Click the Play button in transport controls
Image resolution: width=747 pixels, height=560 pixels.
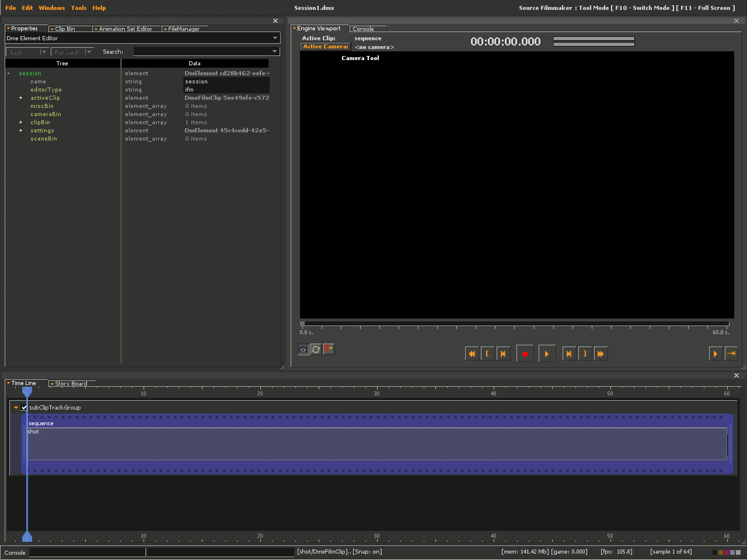tap(546, 353)
